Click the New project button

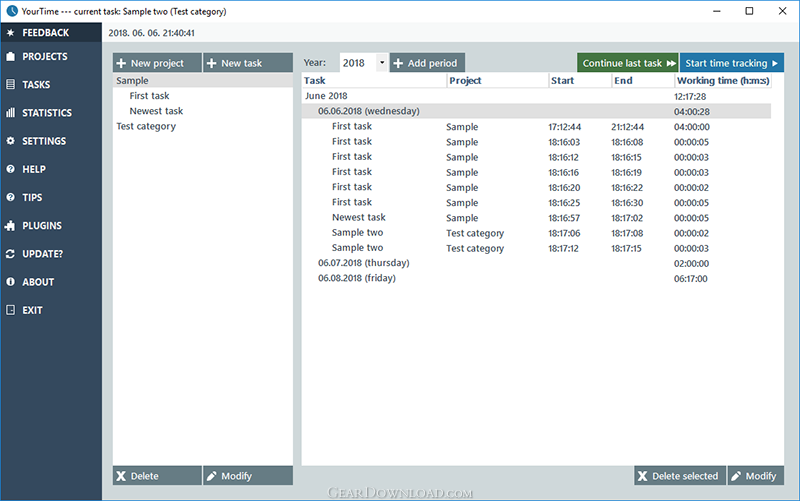click(x=157, y=63)
